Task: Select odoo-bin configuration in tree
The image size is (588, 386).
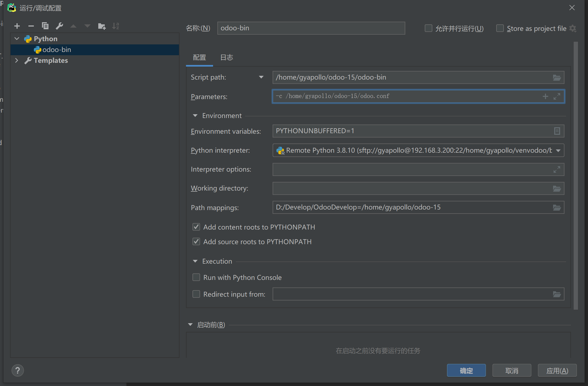Action: [95, 50]
